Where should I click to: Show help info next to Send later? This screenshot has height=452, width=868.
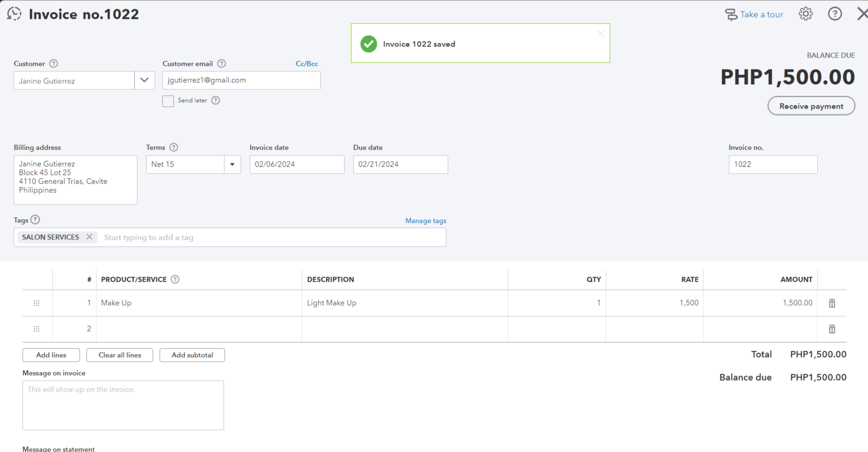click(x=215, y=100)
